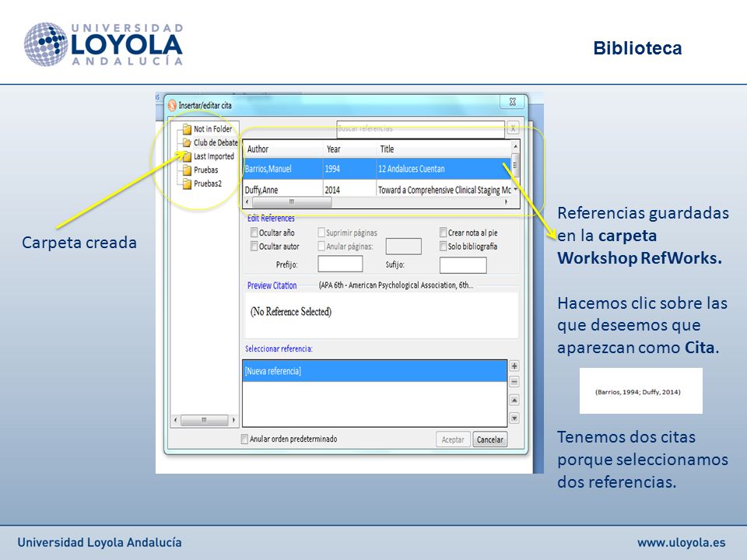The image size is (747, 560).
Task: Click the RefWorks icon in dialog title bar
Action: point(172,105)
